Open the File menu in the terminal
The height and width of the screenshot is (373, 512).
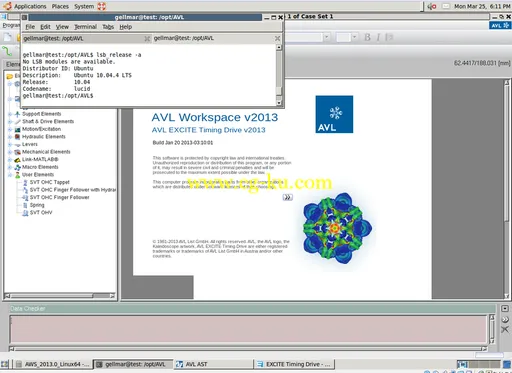(x=30, y=27)
